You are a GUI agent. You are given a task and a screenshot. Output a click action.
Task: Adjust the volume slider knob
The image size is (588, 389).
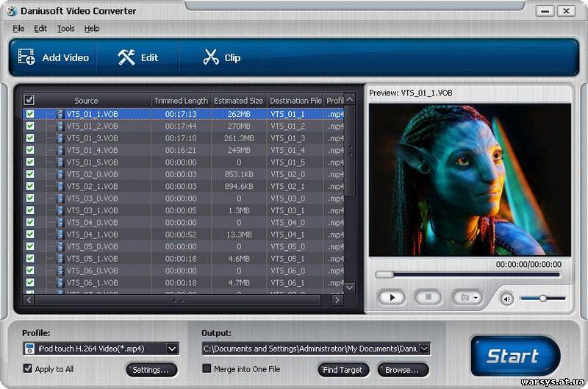coord(542,299)
